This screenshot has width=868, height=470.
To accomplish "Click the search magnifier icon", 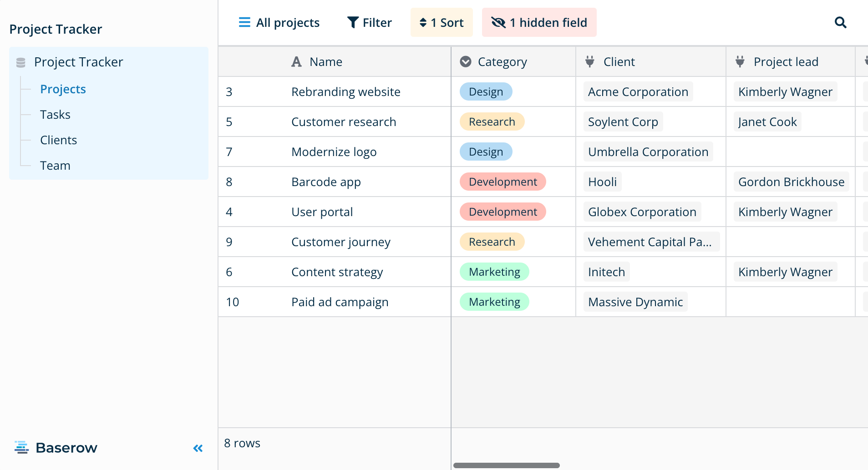I will coord(840,22).
